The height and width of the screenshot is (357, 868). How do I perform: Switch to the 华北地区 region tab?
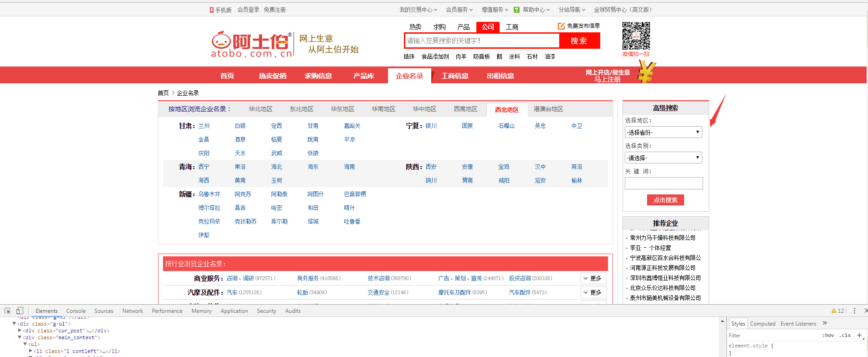[x=260, y=109]
